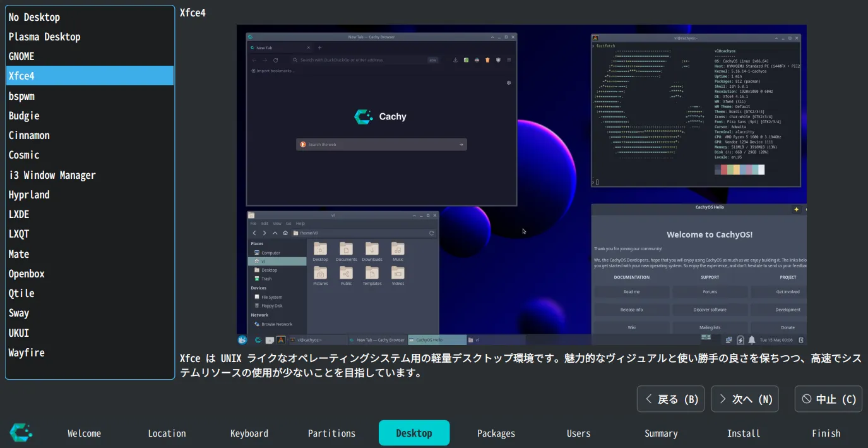Select the Budgie desktop
This screenshot has height=448, width=868.
90,116
